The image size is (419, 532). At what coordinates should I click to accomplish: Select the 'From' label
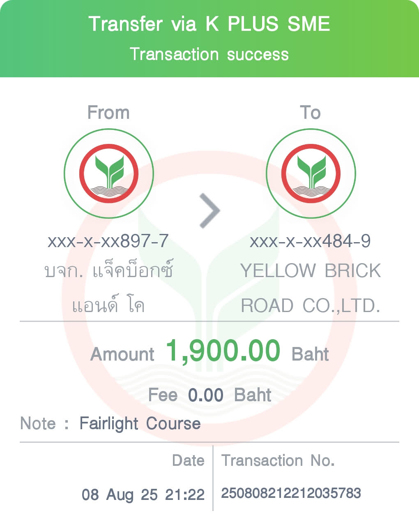108,113
